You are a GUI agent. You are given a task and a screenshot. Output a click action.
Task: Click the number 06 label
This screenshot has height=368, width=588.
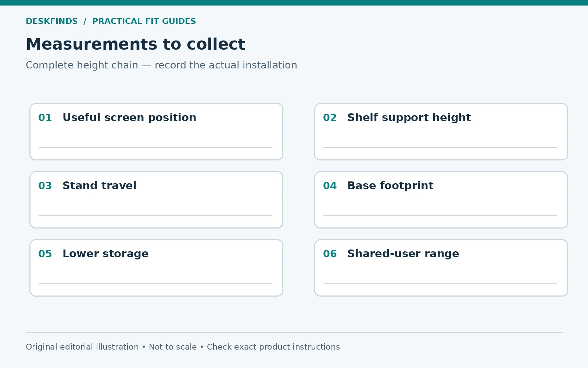click(330, 254)
